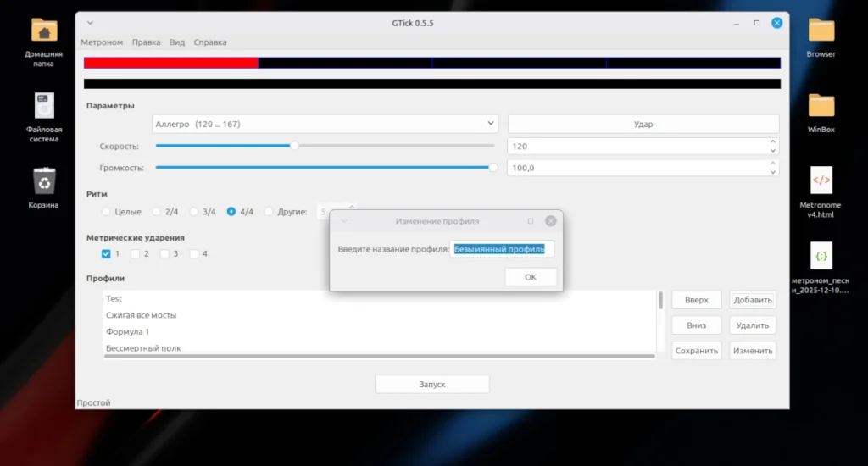Click the Добавить profile button
868x466 pixels.
pos(753,299)
